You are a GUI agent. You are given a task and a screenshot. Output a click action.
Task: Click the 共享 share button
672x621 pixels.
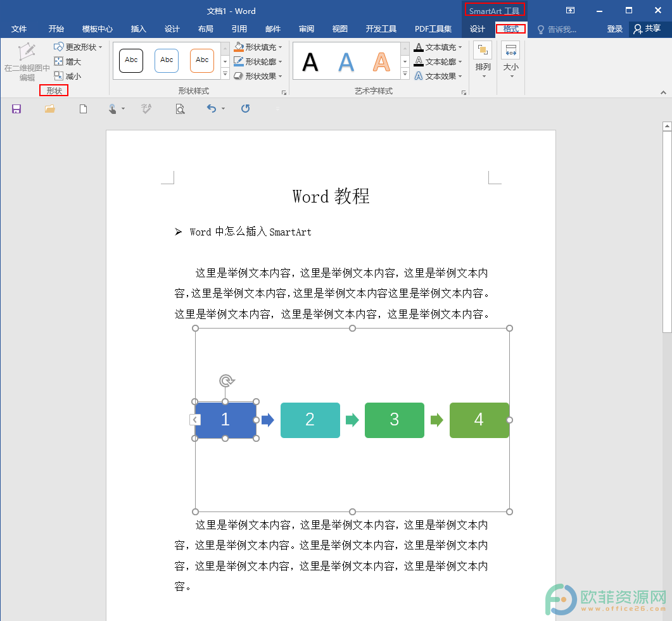click(x=647, y=28)
